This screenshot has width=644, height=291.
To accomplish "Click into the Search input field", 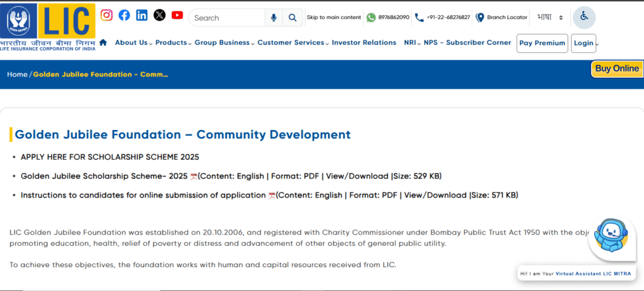I will (x=226, y=18).
